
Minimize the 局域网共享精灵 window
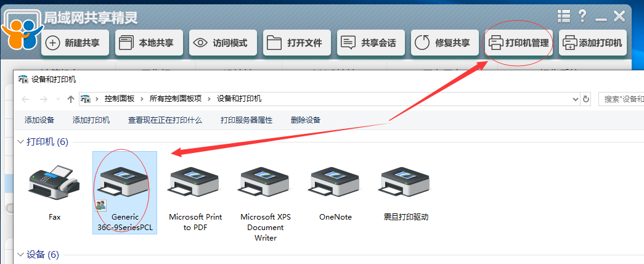(601, 19)
